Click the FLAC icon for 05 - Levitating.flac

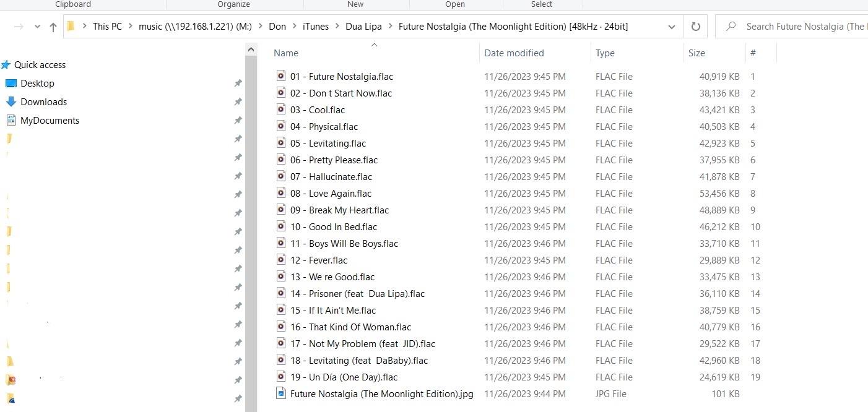[281, 143]
